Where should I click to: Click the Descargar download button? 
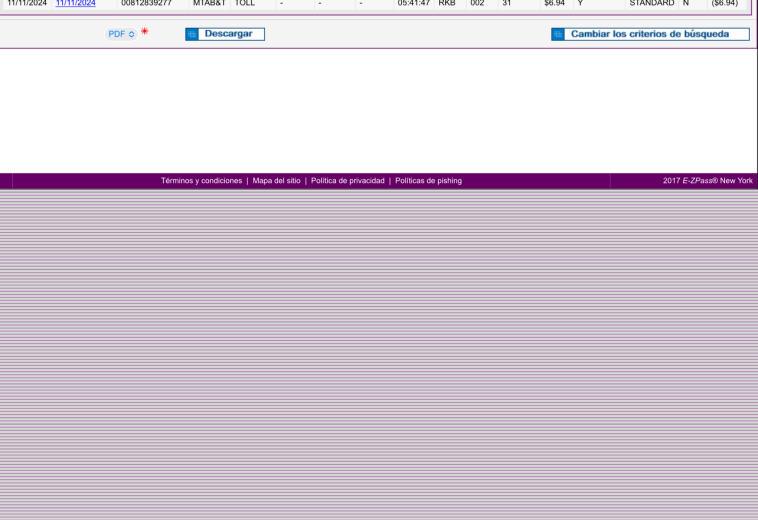pyautogui.click(x=225, y=34)
